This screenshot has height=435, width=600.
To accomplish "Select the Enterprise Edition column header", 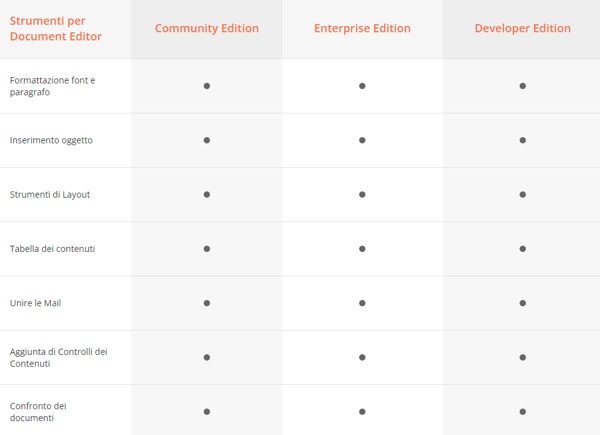I will [362, 29].
